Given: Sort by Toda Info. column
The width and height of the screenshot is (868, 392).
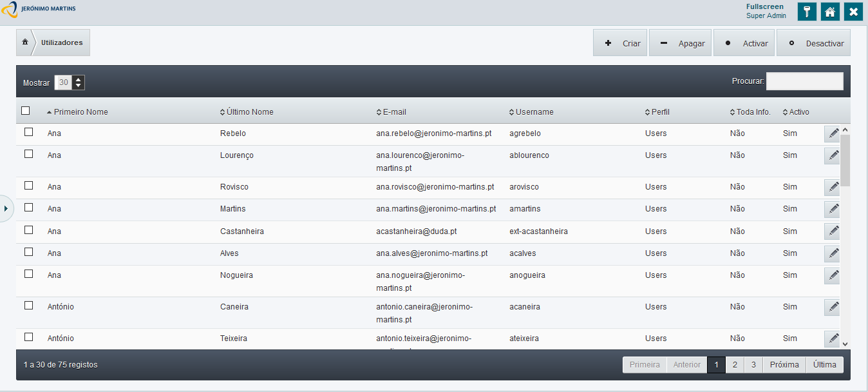Looking at the screenshot, I should tap(750, 112).
